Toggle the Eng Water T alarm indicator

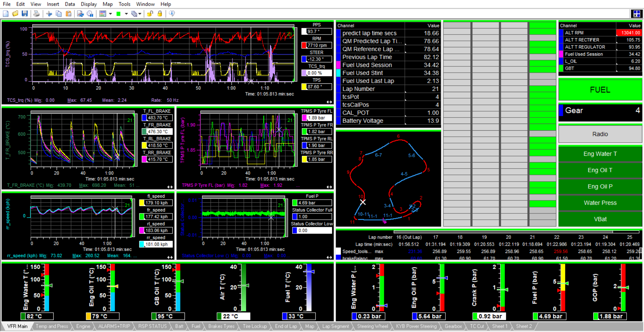click(600, 154)
